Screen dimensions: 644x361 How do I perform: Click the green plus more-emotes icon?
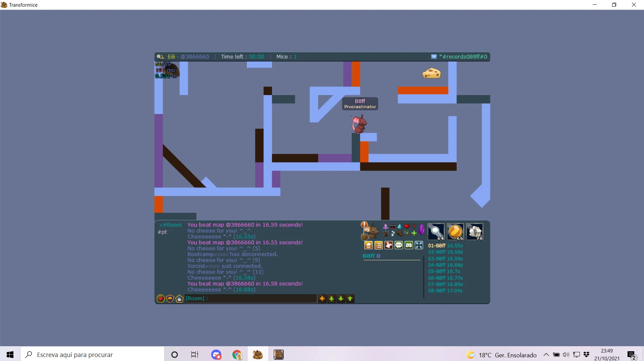point(414,233)
